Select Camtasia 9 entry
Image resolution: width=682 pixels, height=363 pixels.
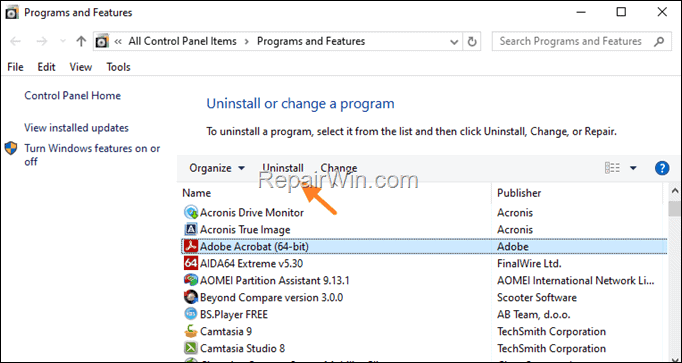(226, 331)
